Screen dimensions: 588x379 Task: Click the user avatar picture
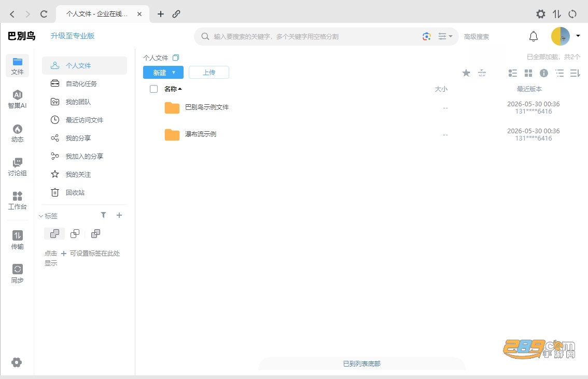point(560,36)
